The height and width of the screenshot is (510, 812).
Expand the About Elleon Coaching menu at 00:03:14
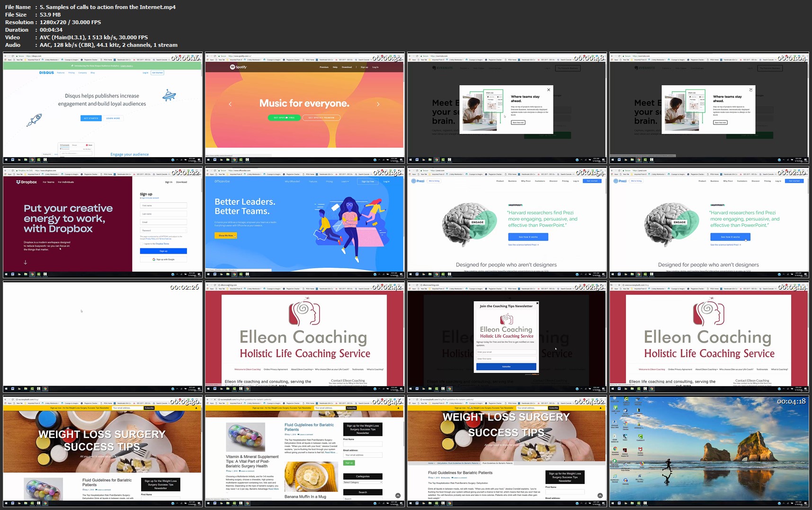[x=706, y=369]
